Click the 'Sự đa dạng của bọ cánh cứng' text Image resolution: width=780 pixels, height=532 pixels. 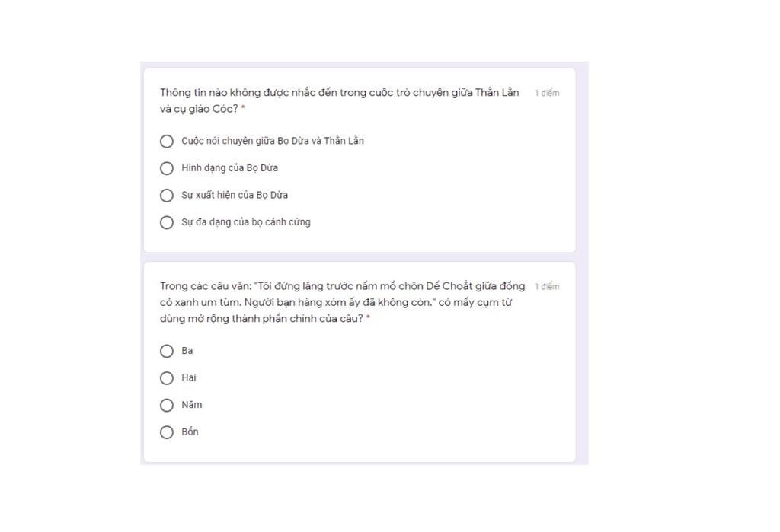click(x=246, y=222)
